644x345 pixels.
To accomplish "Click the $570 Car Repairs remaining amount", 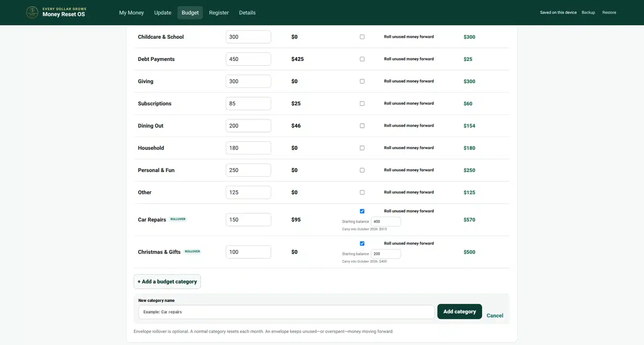I will tap(469, 220).
